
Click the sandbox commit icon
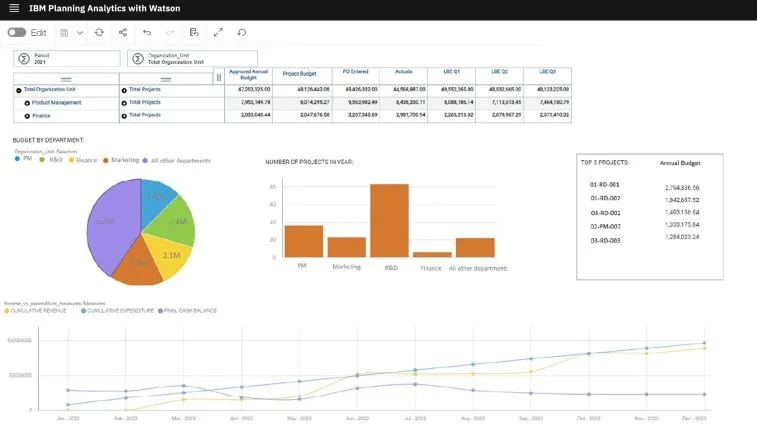coord(194,32)
